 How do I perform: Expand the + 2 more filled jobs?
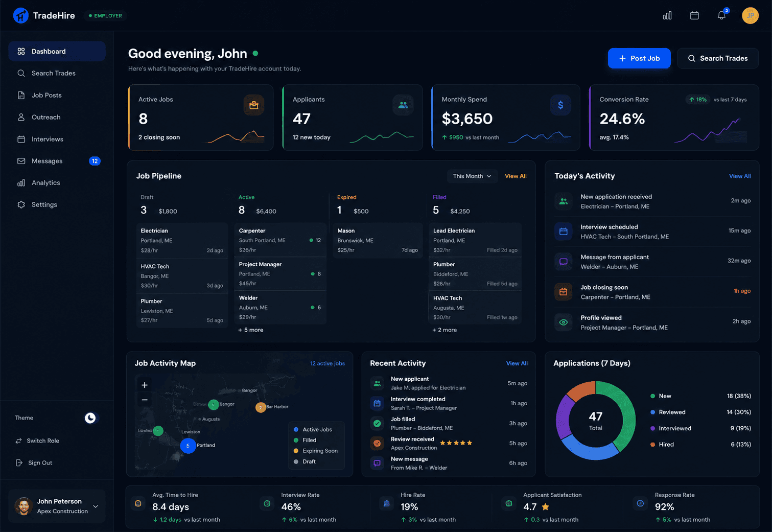445,330
